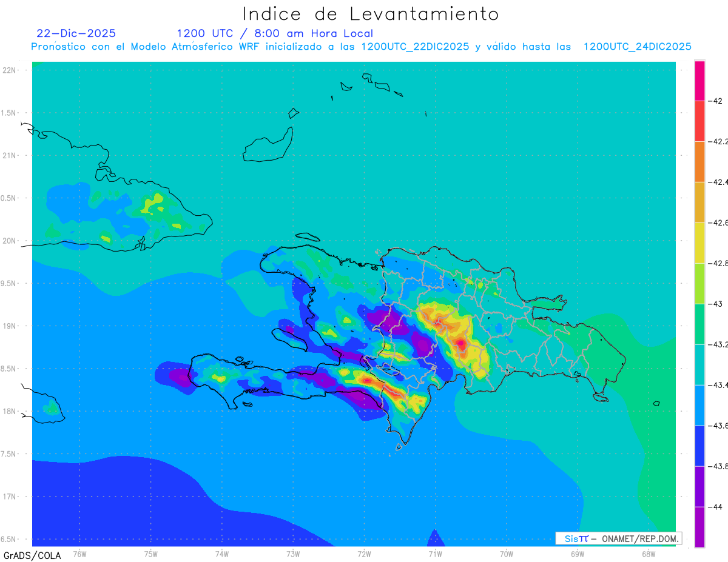Click the '69W' longitude label
Viewport: 728px width, 562px height.
coord(578,554)
